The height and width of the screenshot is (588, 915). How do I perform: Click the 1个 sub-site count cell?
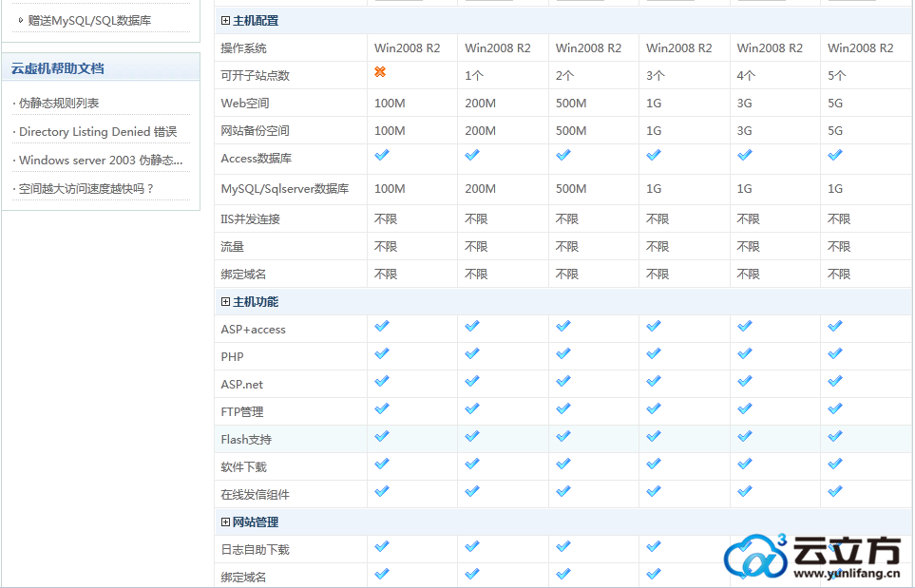tap(474, 76)
